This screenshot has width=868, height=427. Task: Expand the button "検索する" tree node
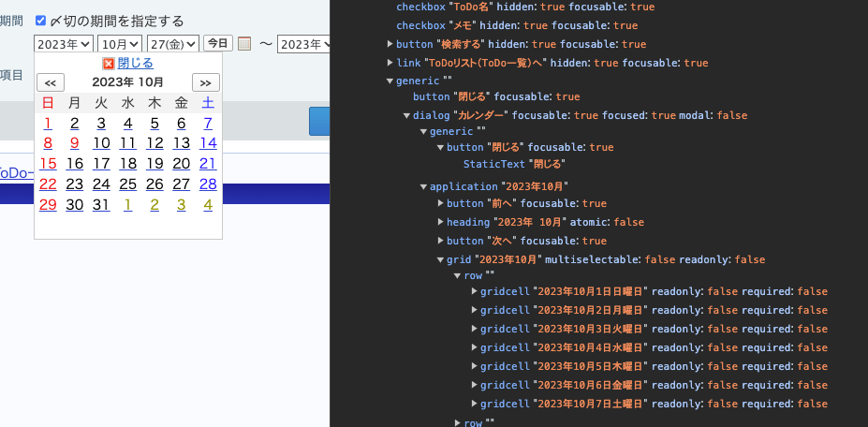390,44
